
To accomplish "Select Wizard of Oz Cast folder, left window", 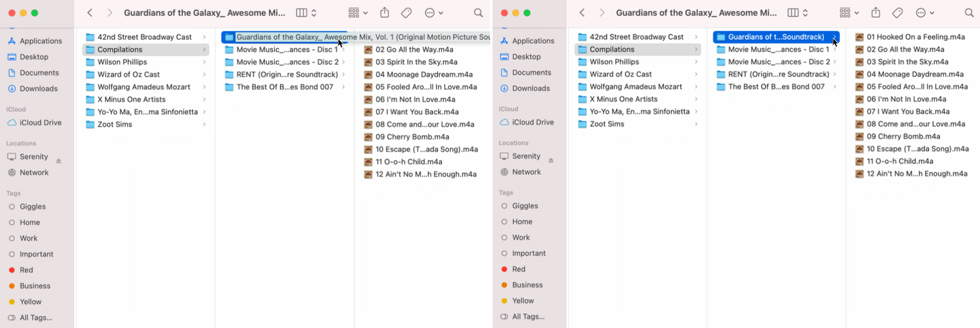I will (x=146, y=74).
